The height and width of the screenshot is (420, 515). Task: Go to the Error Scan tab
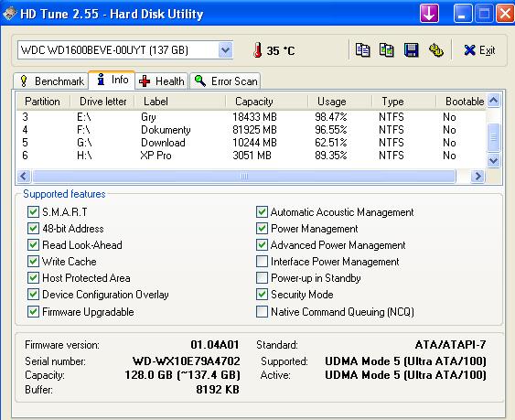pos(225,81)
